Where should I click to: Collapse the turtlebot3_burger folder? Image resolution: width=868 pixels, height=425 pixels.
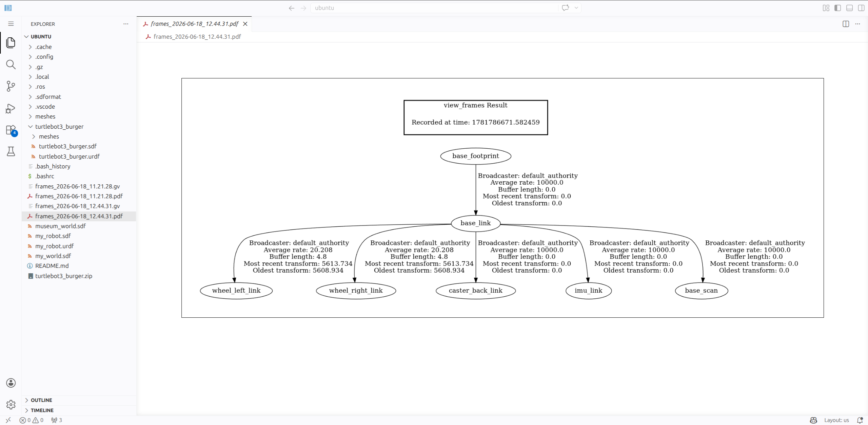pos(79,127)
